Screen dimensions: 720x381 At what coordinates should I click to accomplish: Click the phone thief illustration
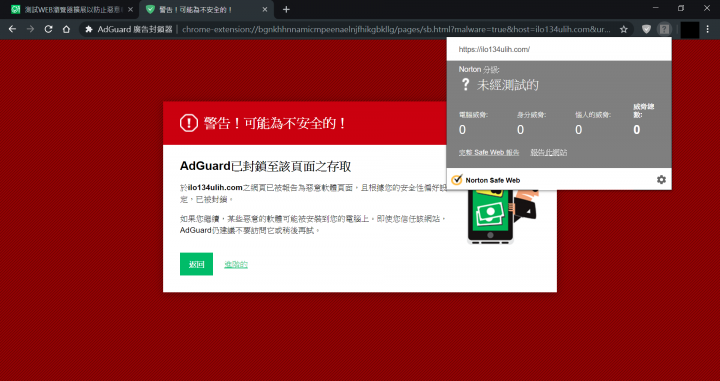(502, 217)
